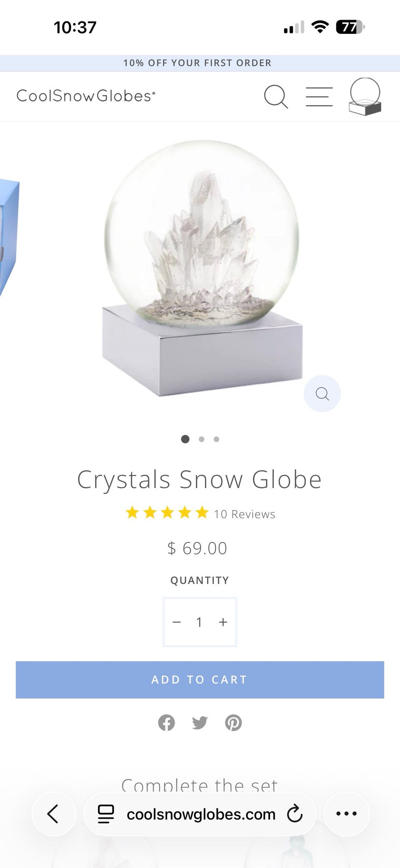
Task: Open the site search magnifier icon
Action: (x=276, y=97)
